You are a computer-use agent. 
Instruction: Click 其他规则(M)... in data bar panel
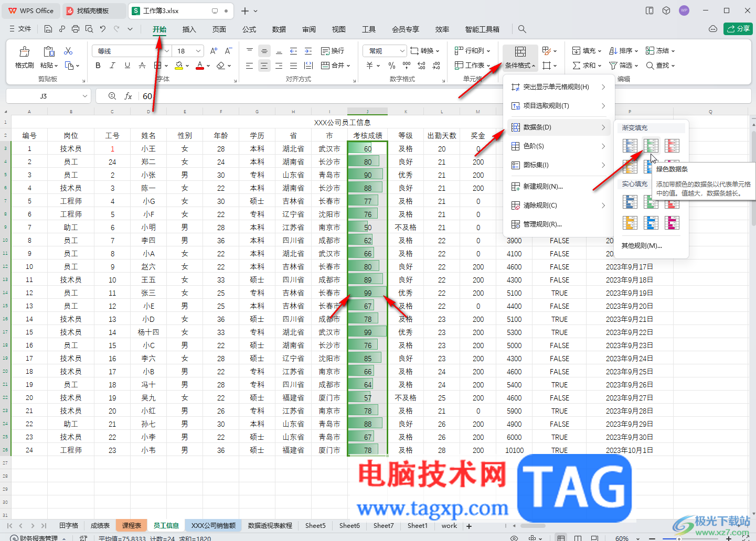click(x=642, y=245)
